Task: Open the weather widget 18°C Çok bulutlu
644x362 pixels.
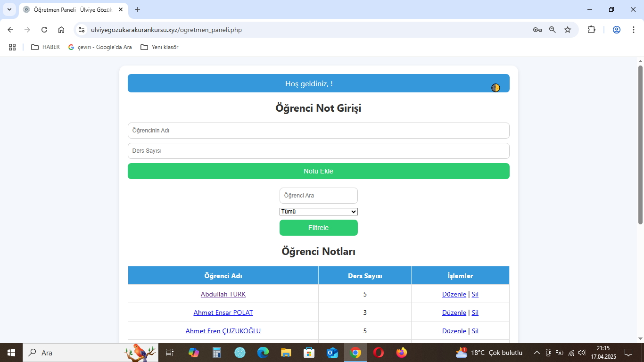Action: pos(489,353)
